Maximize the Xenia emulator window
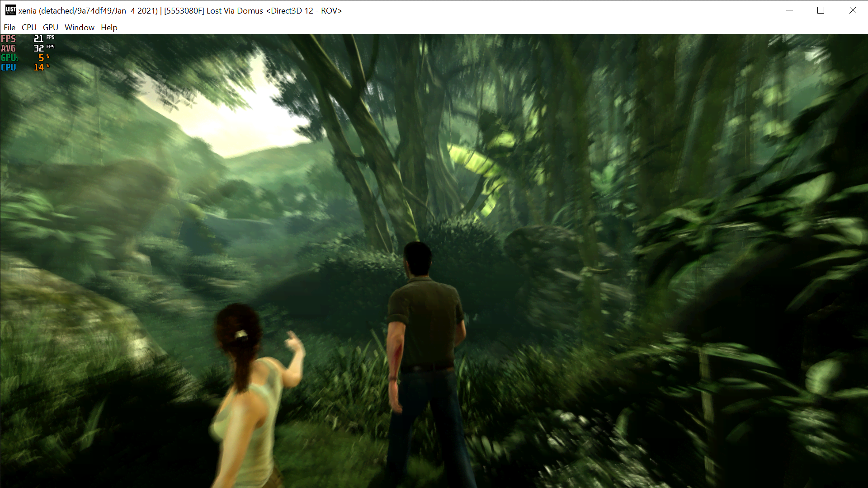 point(821,10)
